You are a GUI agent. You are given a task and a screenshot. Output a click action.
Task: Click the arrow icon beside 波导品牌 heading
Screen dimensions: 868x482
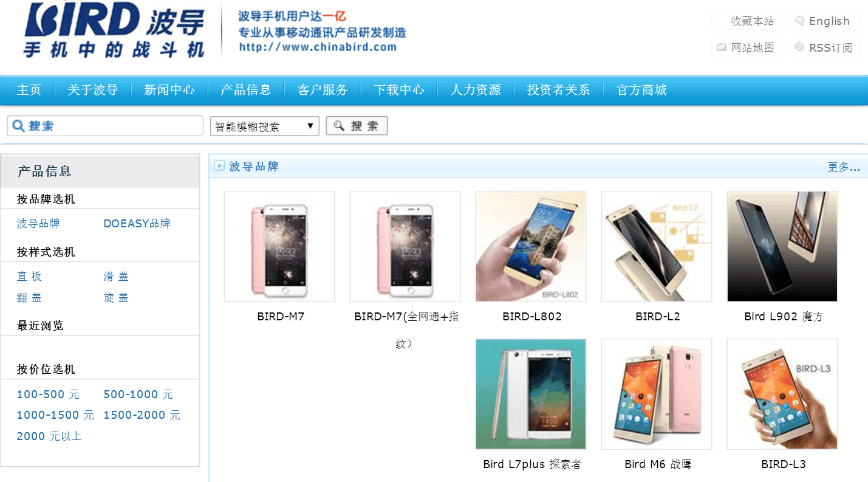[219, 166]
